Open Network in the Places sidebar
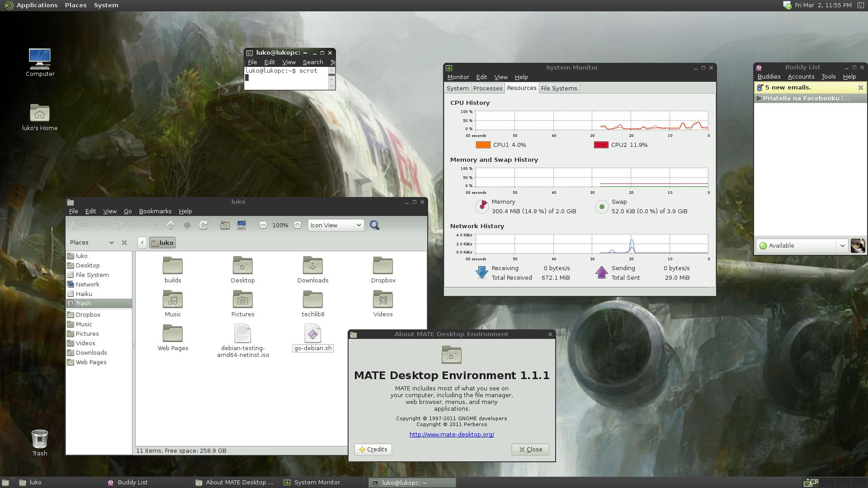The height and width of the screenshot is (488, 868). pyautogui.click(x=99, y=285)
